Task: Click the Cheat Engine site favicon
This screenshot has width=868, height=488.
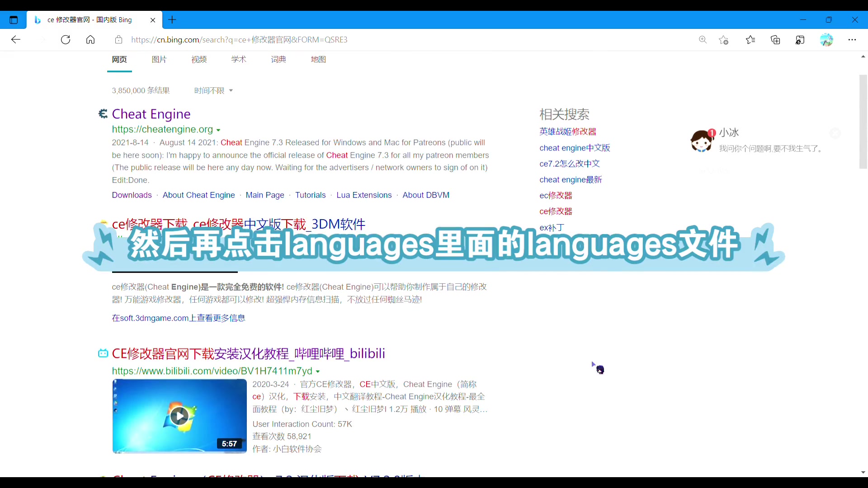Action: pos(103,114)
